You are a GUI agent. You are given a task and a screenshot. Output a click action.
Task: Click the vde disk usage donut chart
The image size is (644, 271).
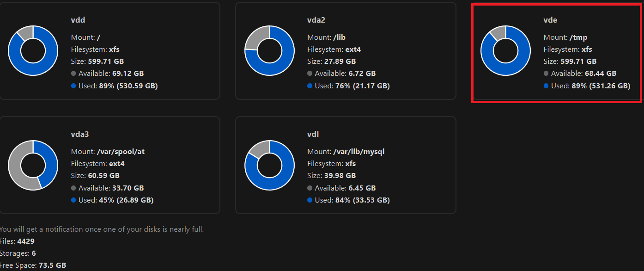[505, 51]
